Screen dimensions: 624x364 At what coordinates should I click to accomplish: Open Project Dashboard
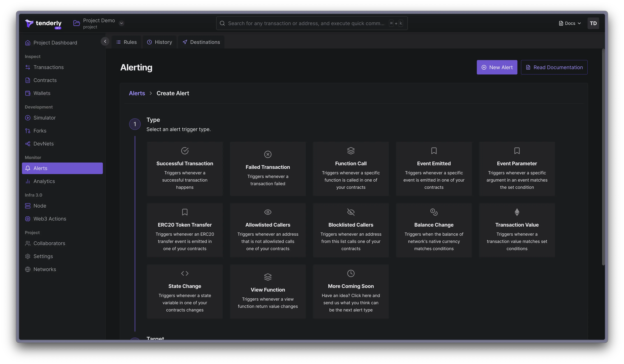pos(51,43)
